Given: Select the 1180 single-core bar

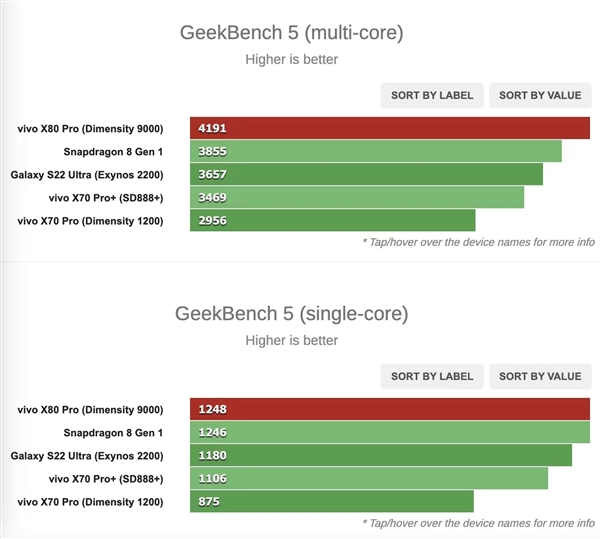Looking at the screenshot, I should click(x=381, y=455).
